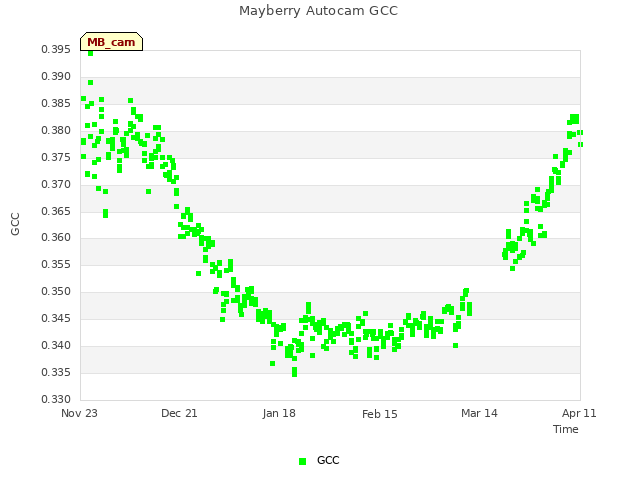
Task: Click the 0.375 y-axis value
Action: (56, 157)
